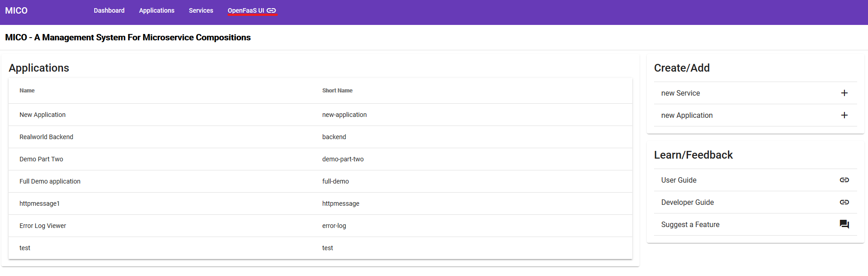The image size is (868, 276).
Task: Select the new Application option
Action: pos(755,115)
